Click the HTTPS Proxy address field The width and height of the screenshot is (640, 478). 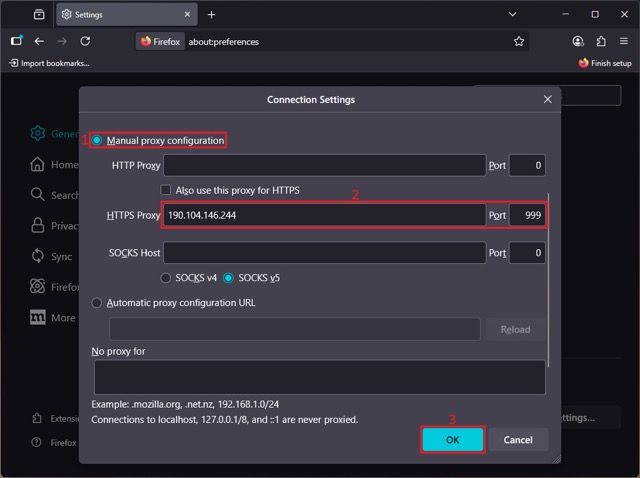(324, 215)
